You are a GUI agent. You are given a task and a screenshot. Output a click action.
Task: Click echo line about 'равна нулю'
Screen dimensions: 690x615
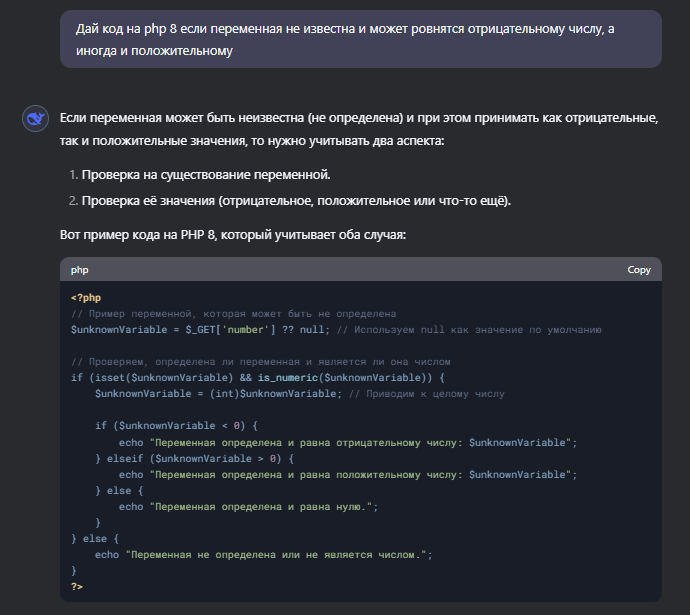point(249,507)
